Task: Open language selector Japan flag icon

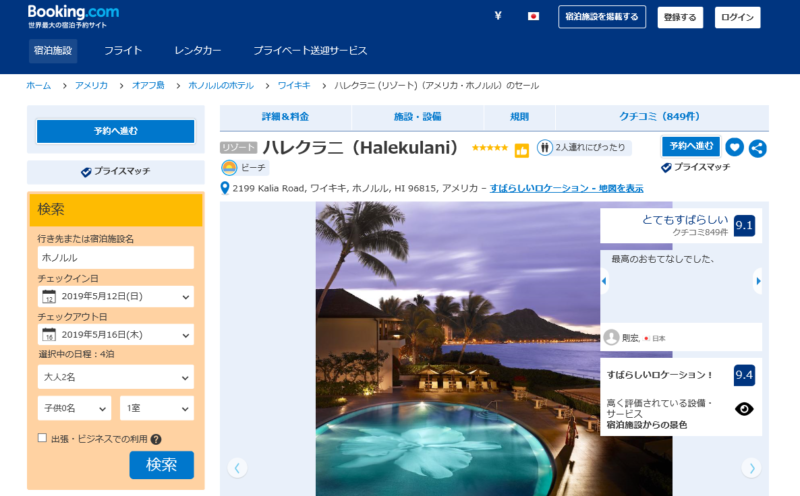Action: (533, 16)
